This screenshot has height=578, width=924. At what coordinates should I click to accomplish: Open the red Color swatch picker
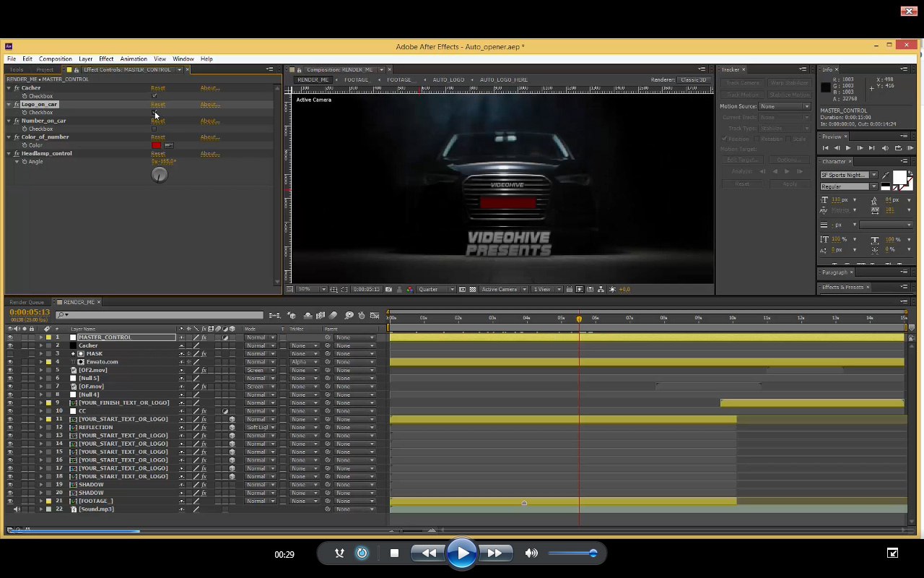point(156,145)
